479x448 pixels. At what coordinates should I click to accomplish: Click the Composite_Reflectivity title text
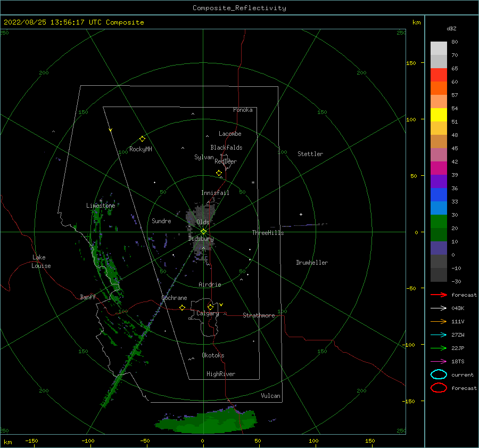[240, 8]
